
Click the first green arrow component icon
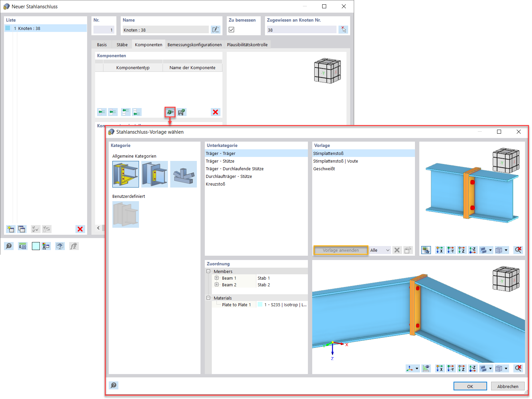[102, 112]
